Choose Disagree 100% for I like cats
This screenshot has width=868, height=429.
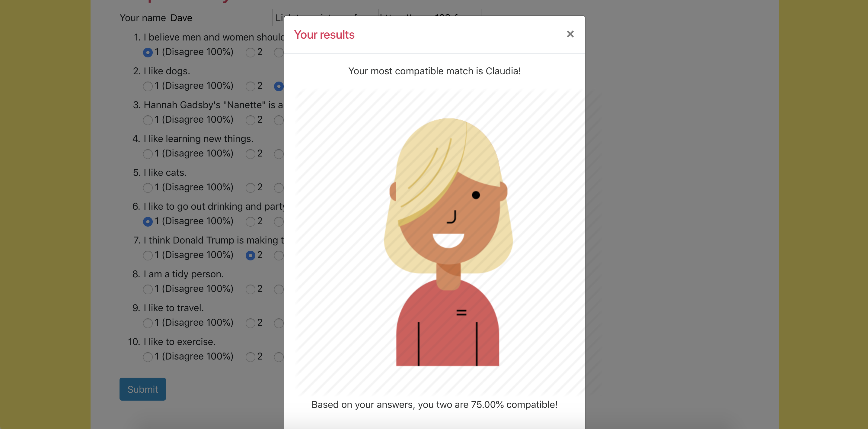tap(148, 188)
